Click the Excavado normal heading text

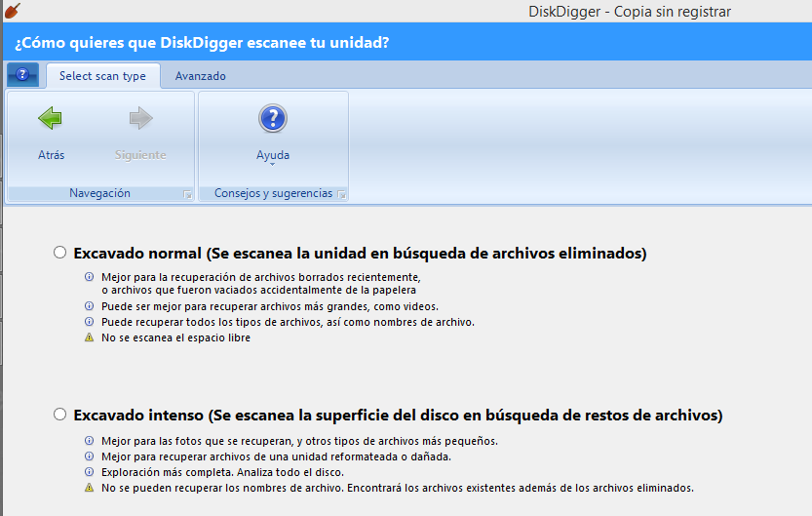pyautogui.click(x=360, y=254)
